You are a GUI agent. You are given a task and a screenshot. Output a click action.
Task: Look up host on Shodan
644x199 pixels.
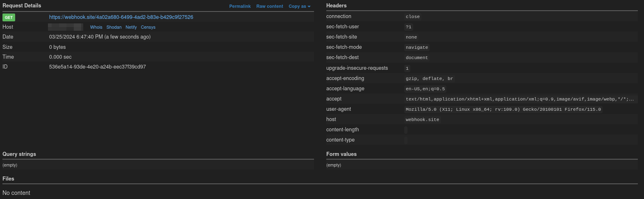point(114,27)
